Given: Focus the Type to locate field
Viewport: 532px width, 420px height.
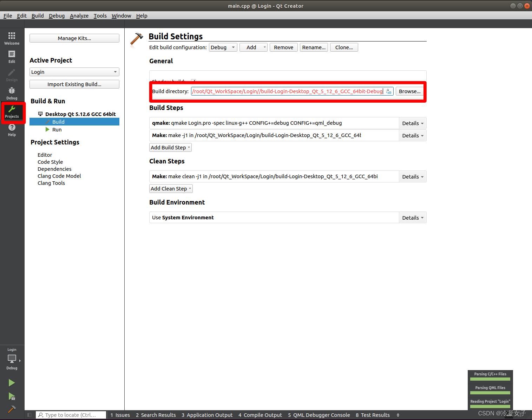Looking at the screenshot, I should [71, 415].
